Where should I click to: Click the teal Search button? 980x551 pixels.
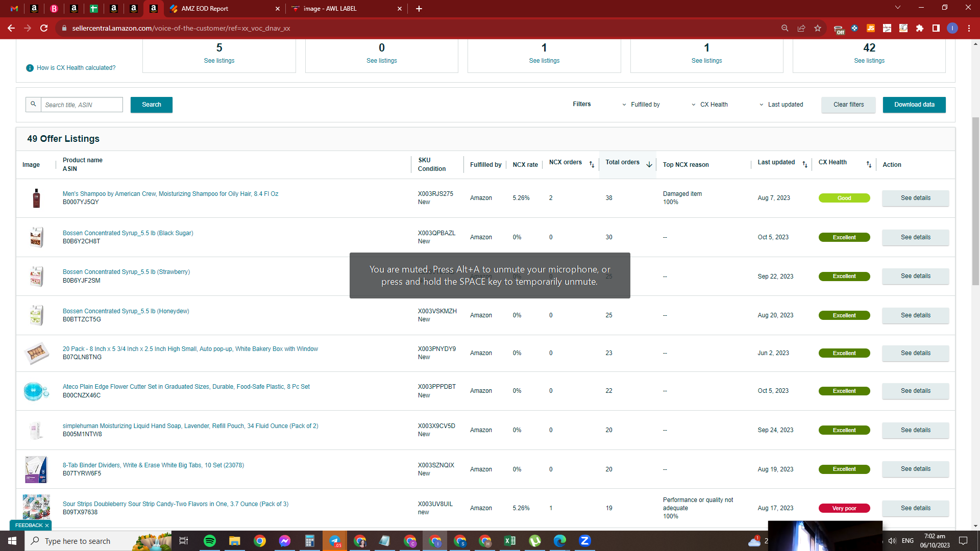click(152, 105)
